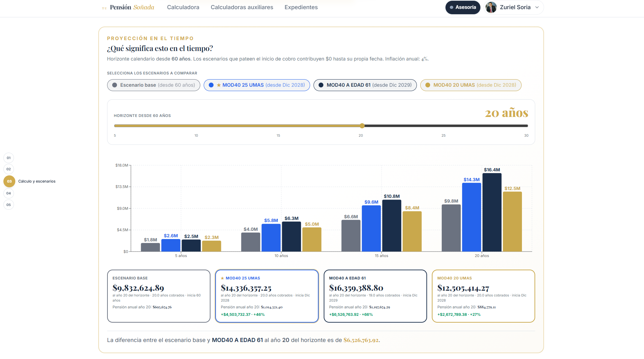Click the $12.5M gold bar at 20 años
The height and width of the screenshot is (359, 644).
(512, 222)
